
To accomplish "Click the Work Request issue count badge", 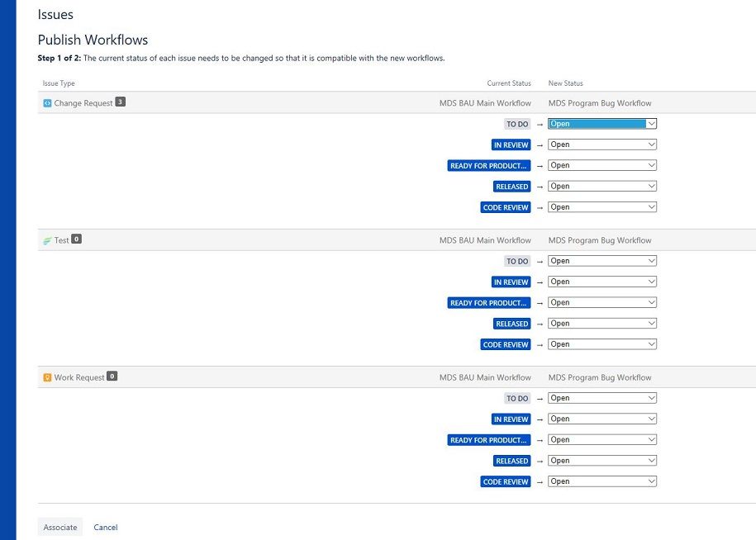I will click(112, 377).
